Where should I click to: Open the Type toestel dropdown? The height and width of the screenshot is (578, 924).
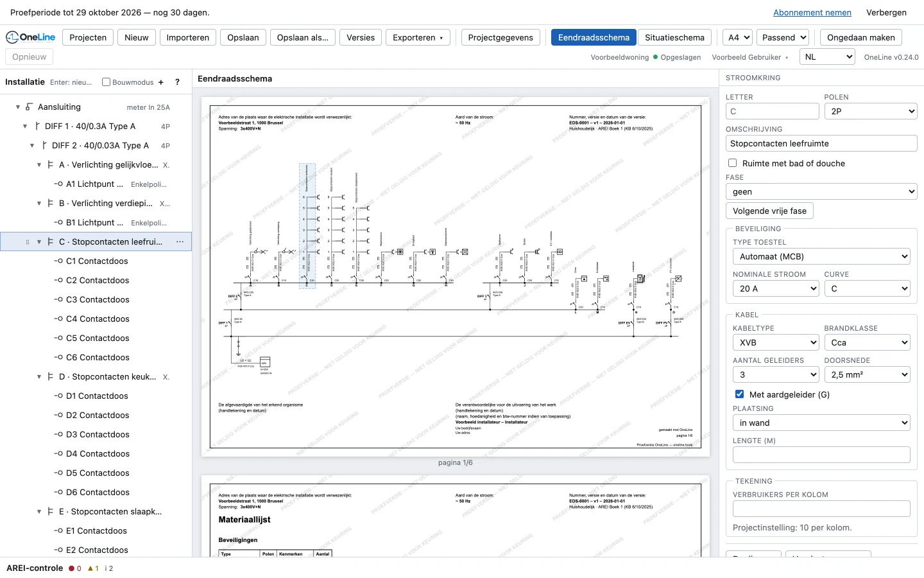(x=821, y=256)
